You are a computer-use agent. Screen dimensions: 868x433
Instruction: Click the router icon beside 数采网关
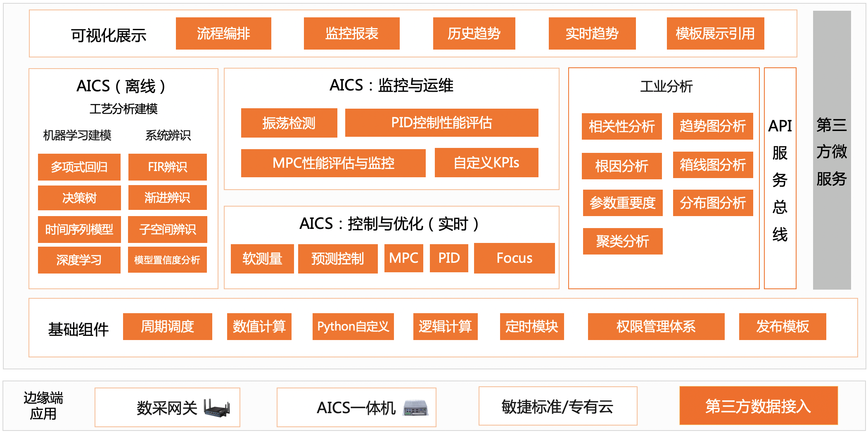click(217, 408)
